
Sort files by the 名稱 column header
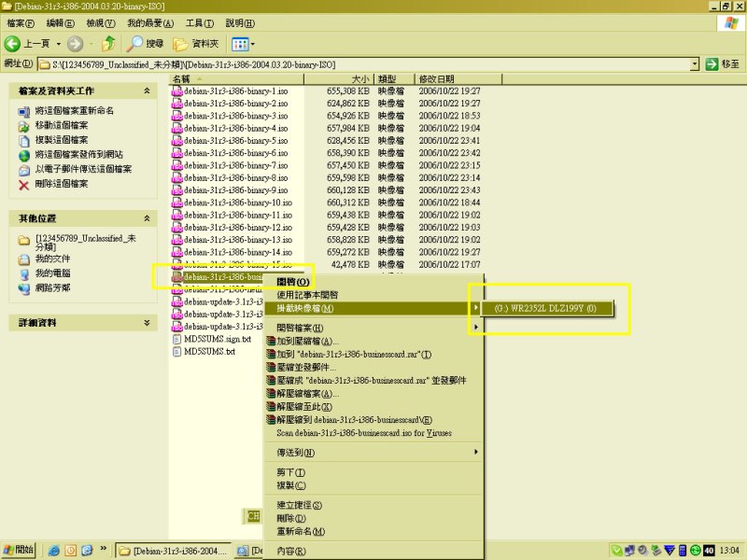coord(237,79)
